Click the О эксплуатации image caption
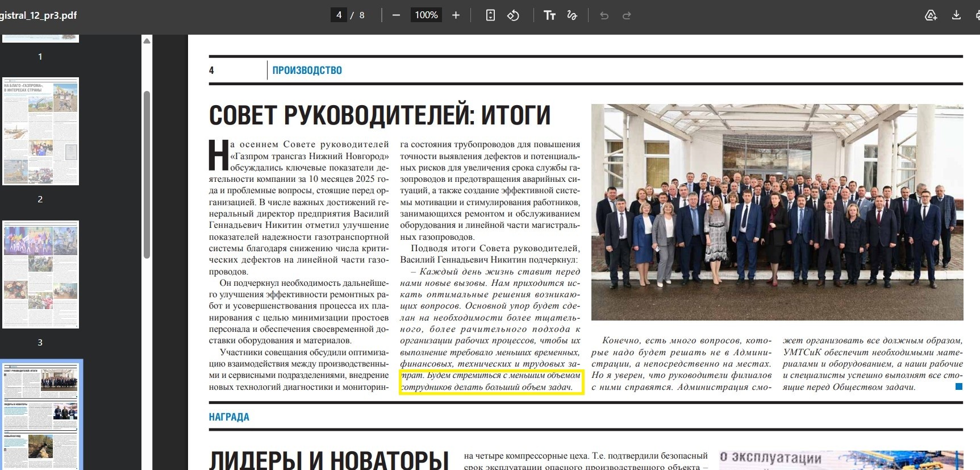 coord(770,458)
